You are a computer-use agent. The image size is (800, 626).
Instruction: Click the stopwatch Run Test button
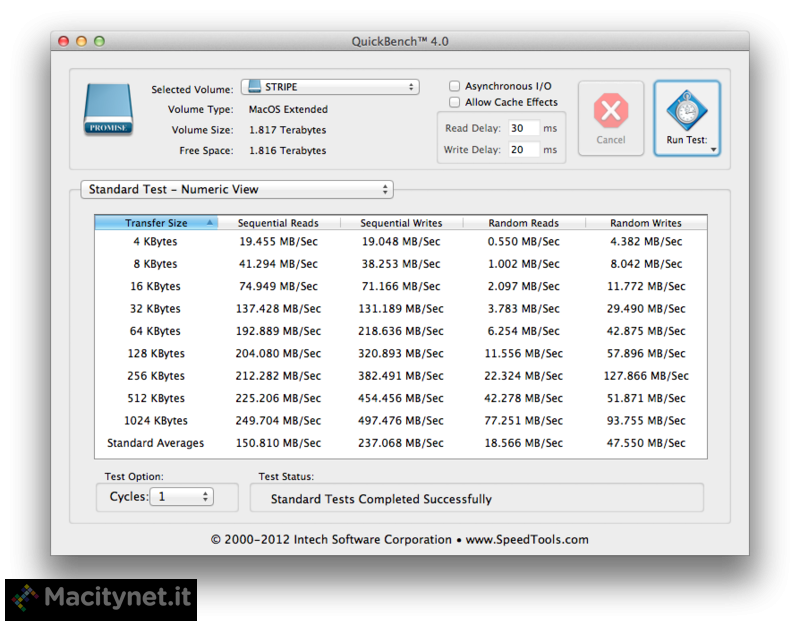click(x=687, y=118)
